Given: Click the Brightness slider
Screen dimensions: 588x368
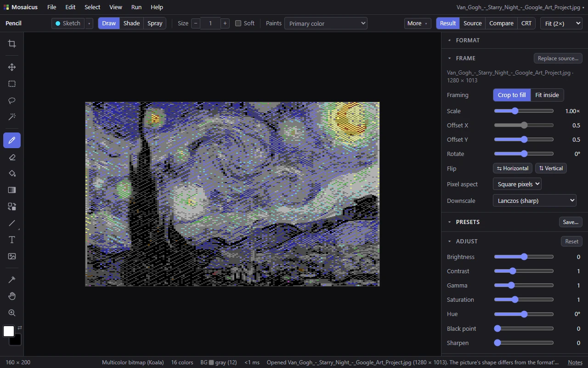Looking at the screenshot, I should tap(524, 257).
